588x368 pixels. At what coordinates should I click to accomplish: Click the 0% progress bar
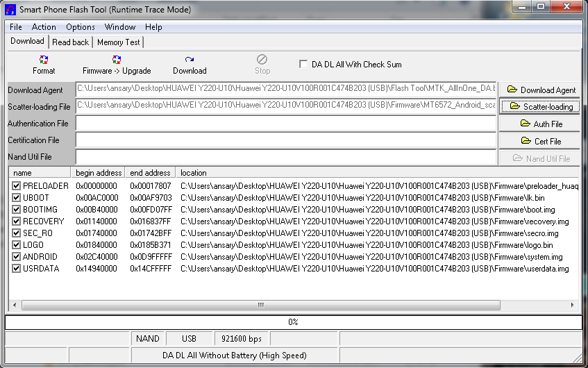(293, 322)
